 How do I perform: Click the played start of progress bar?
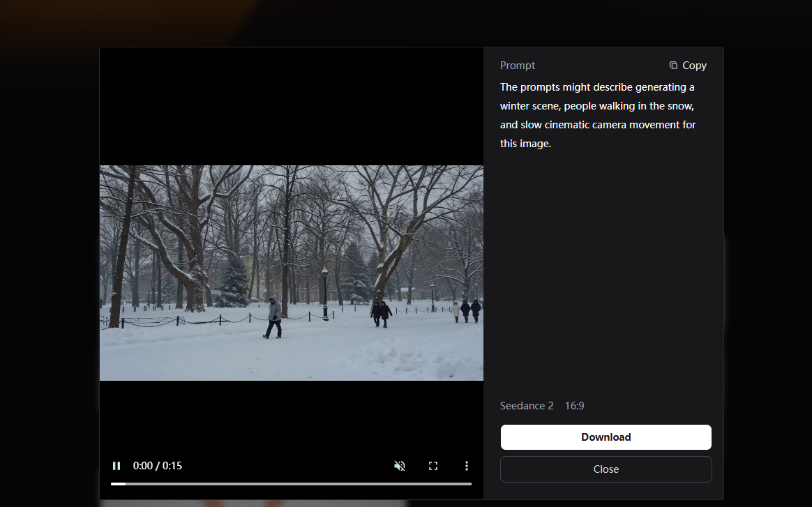tap(117, 483)
